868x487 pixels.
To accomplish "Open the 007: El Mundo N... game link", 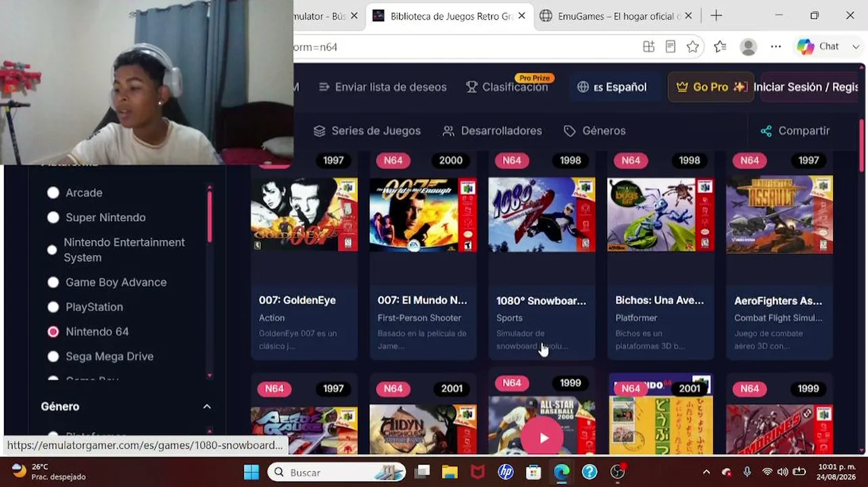I will click(423, 300).
